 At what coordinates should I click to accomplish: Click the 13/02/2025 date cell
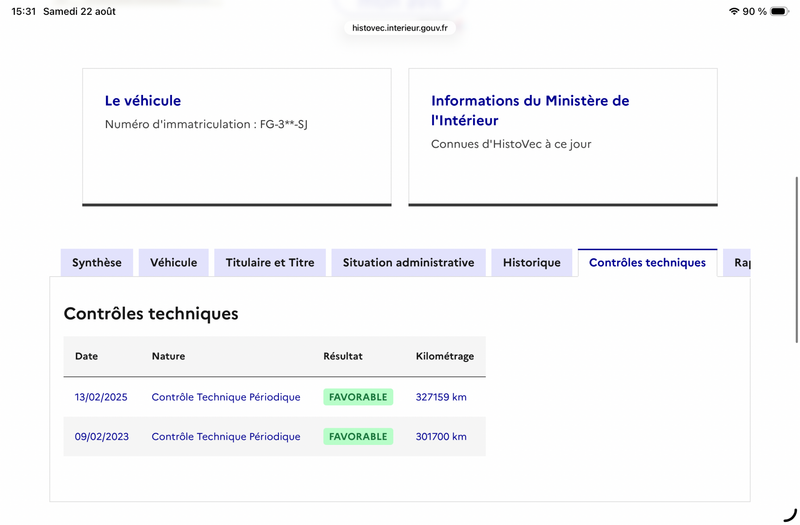point(101,397)
